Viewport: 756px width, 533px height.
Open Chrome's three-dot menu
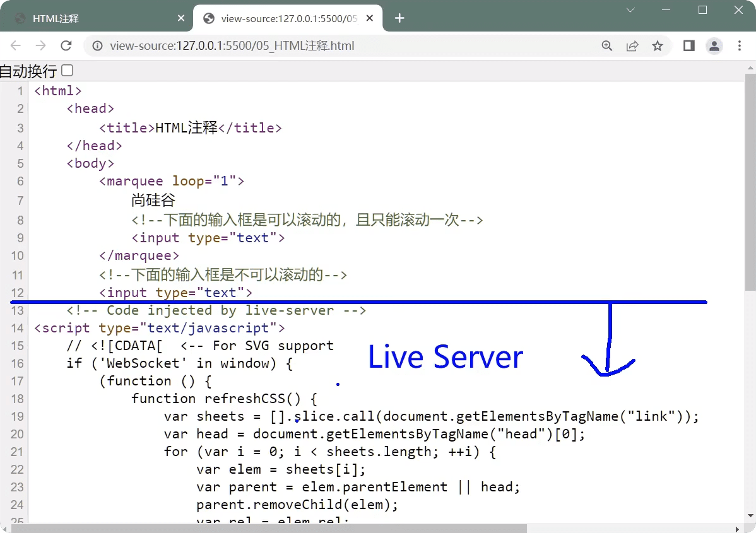click(x=740, y=46)
